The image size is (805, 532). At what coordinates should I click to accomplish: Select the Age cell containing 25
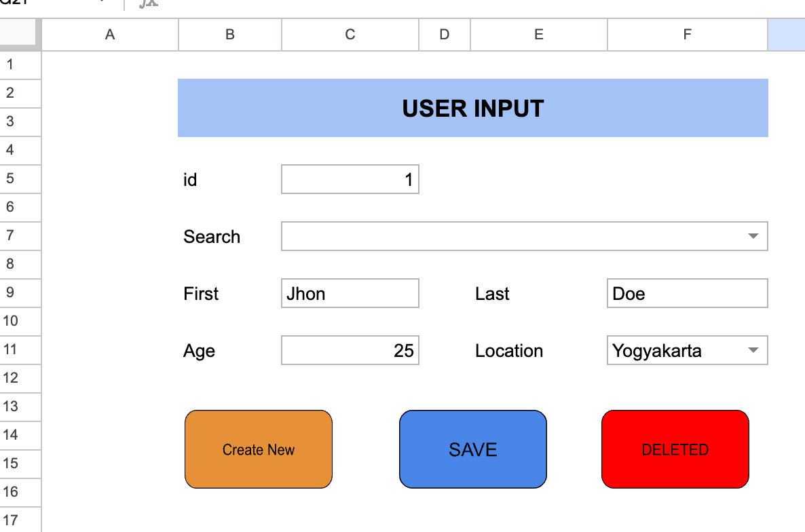point(350,349)
